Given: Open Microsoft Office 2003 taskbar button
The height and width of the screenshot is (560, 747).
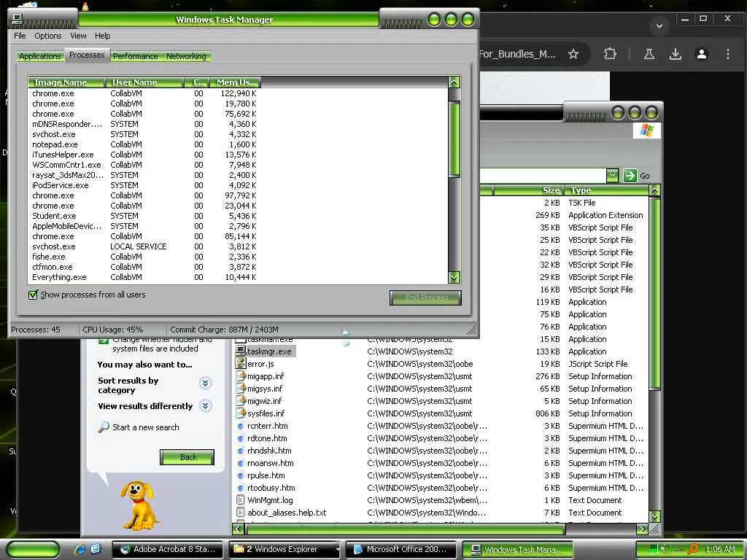Looking at the screenshot, I should [400, 549].
